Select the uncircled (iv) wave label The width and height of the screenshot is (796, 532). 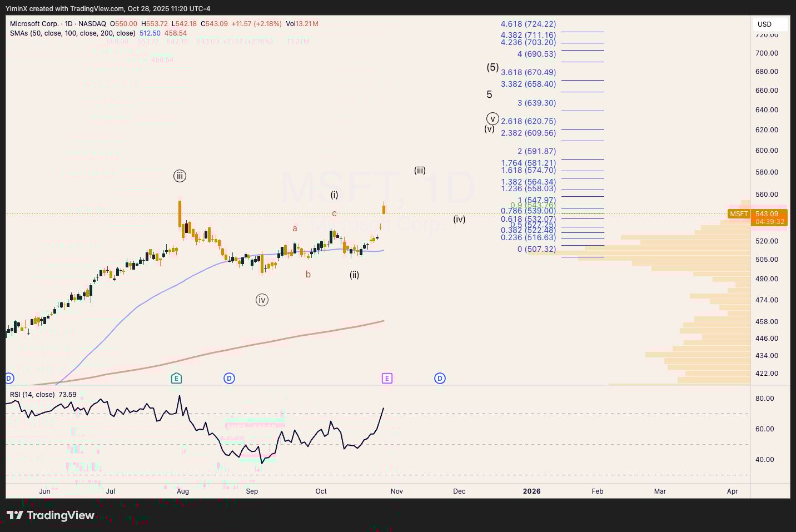coord(459,220)
